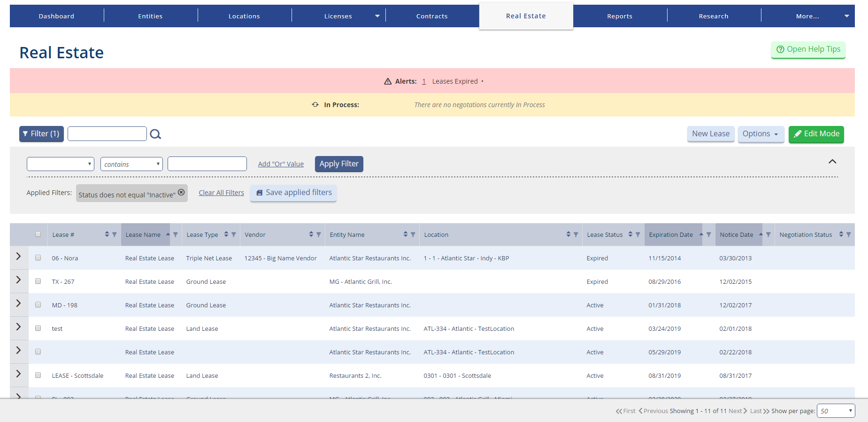868x422 pixels.
Task: Filter the Expiration Date column
Action: pyautogui.click(x=708, y=234)
